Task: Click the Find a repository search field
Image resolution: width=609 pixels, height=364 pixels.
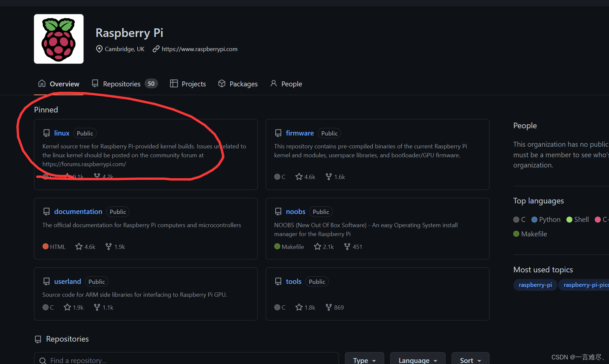Action: point(186,359)
